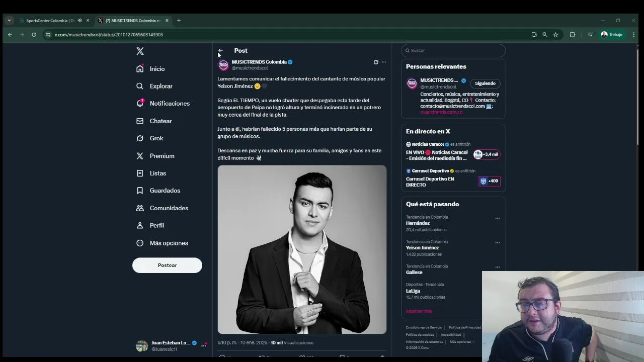Open account options dots beside Juan Esteban
The height and width of the screenshot is (362, 644).
tap(204, 345)
